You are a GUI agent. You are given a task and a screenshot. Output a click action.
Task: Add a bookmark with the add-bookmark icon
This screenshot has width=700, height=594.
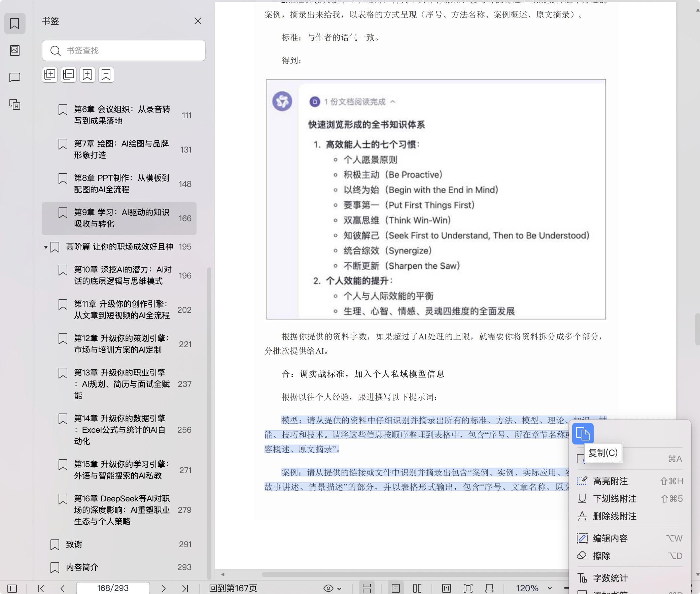tap(87, 75)
